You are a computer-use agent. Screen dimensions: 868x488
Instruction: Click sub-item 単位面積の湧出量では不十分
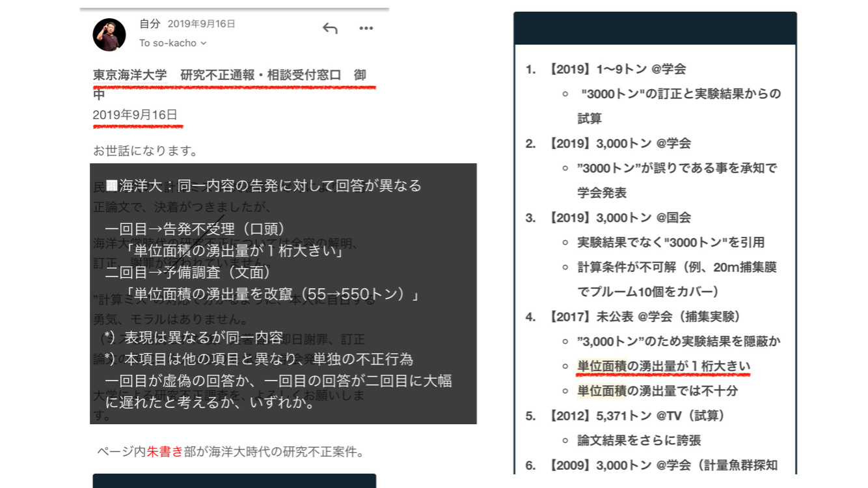point(658,391)
